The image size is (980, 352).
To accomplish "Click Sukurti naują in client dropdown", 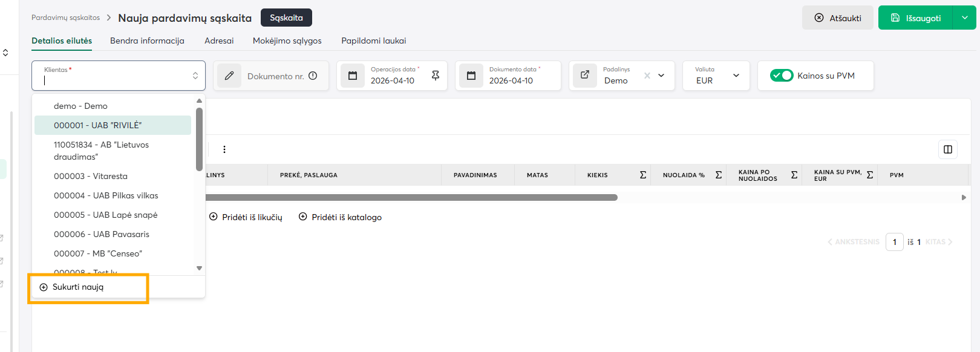I will (x=78, y=287).
